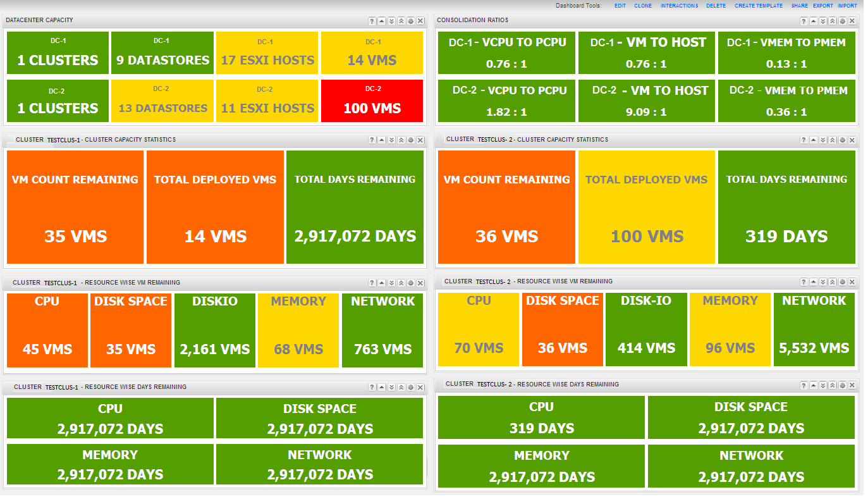Click the help icon on Consolidation Ratios panel

[804, 20]
